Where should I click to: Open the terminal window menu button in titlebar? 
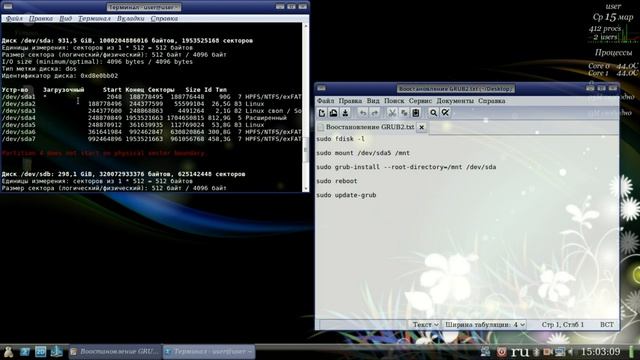[x=7, y=7]
